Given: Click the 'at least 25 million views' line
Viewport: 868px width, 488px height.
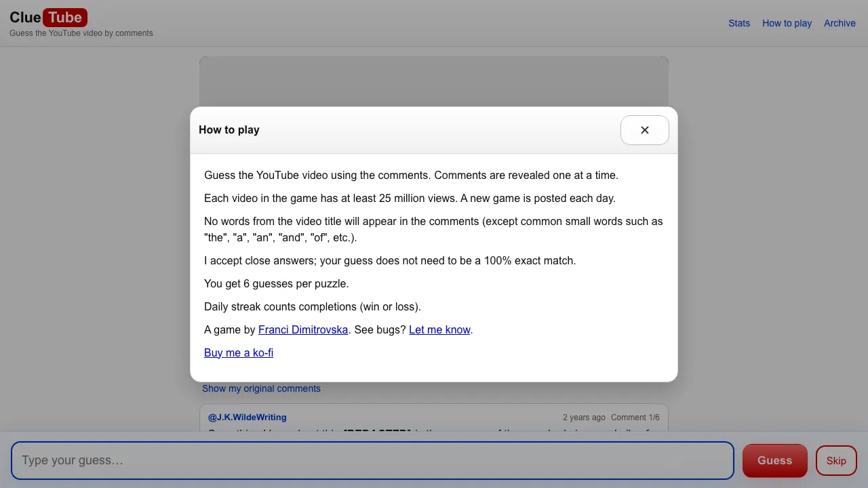Looking at the screenshot, I should click(410, 198).
